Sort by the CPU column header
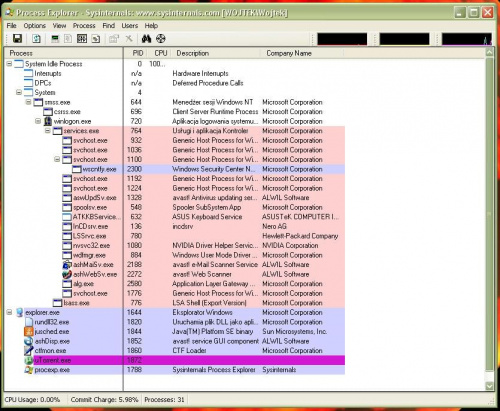This screenshot has width=500, height=411. coord(160,53)
